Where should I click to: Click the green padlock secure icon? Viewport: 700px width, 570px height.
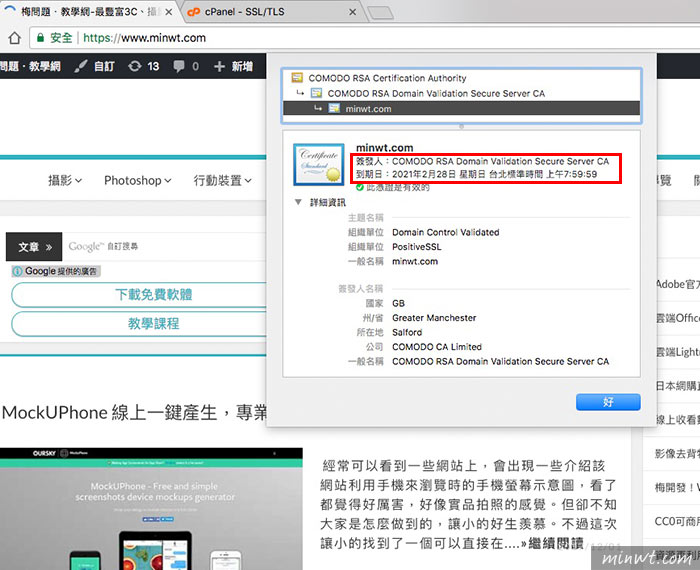[x=40, y=37]
